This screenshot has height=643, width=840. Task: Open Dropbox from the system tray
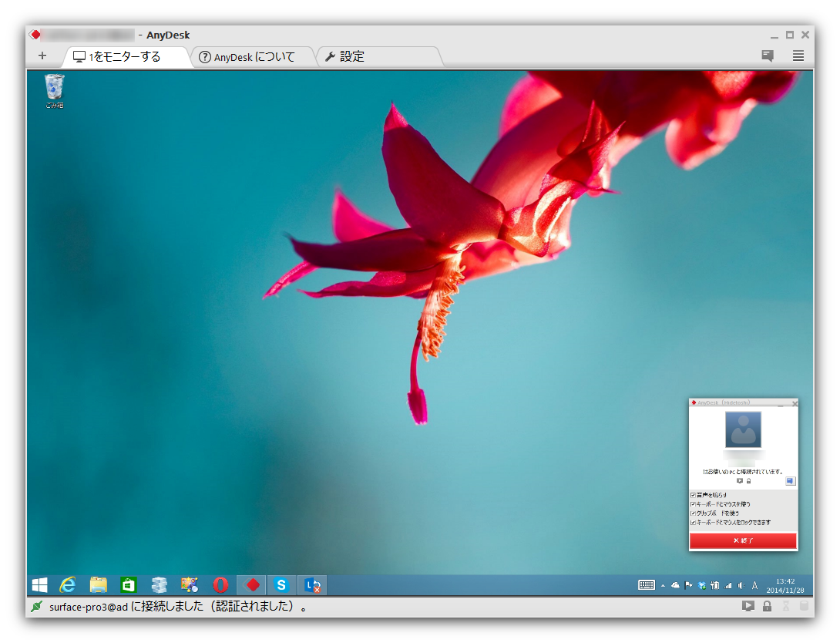pyautogui.click(x=701, y=585)
